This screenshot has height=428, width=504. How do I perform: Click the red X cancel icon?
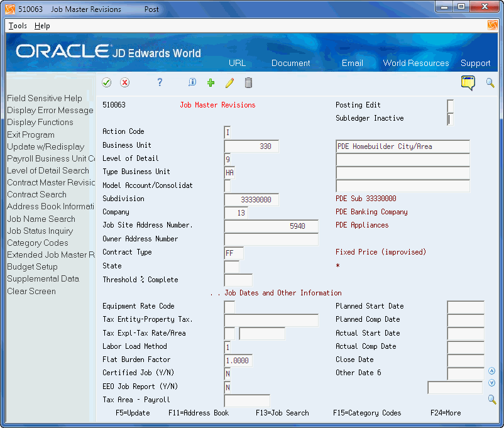click(x=124, y=82)
